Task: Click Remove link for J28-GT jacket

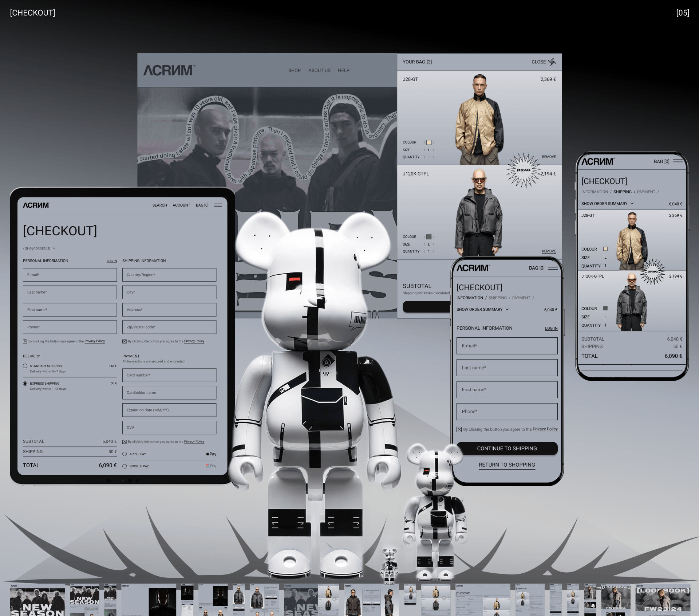Action: point(549,157)
